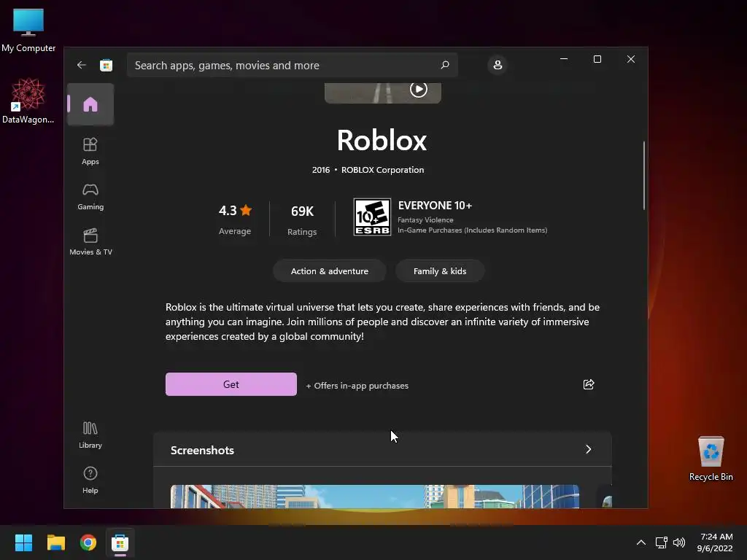Click the search magnifier icon
This screenshot has height=560, width=747.
pos(445,65)
